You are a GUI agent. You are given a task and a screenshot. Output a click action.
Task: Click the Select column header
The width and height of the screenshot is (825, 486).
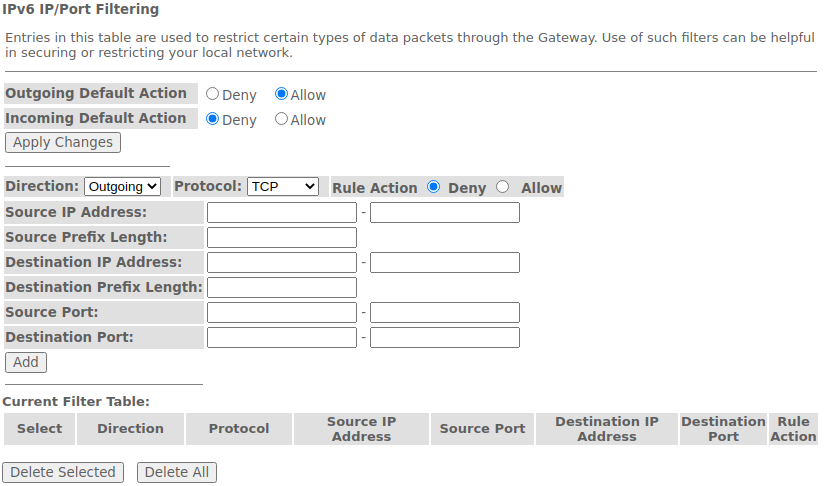(40, 429)
